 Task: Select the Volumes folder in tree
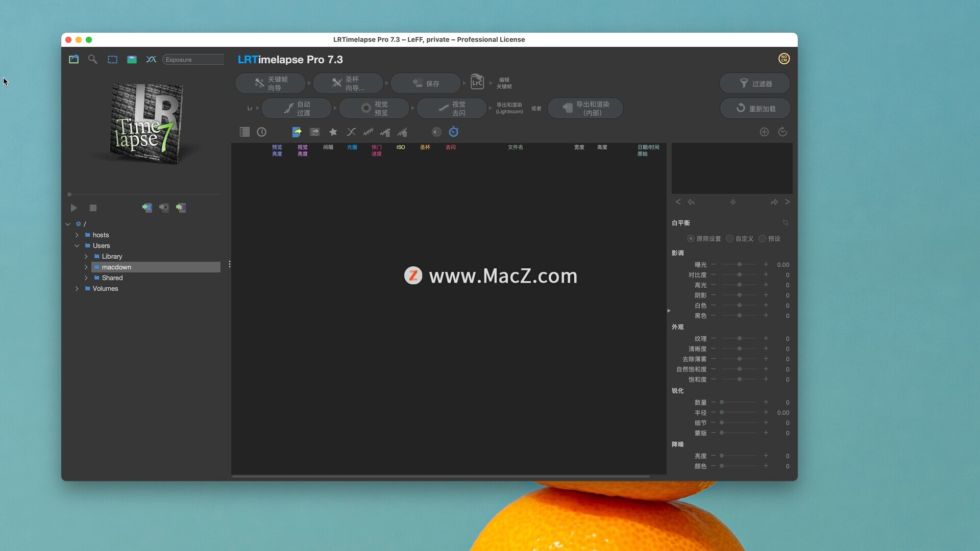(x=105, y=288)
